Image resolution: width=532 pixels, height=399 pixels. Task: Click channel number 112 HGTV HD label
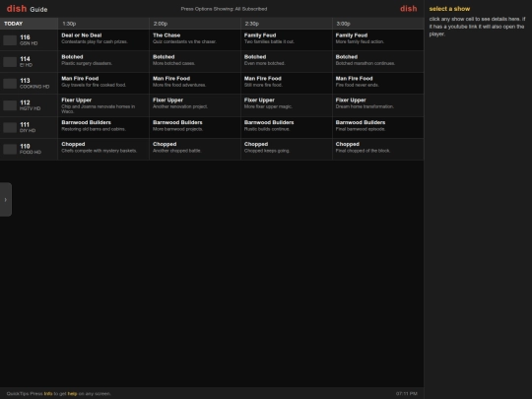pos(31,105)
